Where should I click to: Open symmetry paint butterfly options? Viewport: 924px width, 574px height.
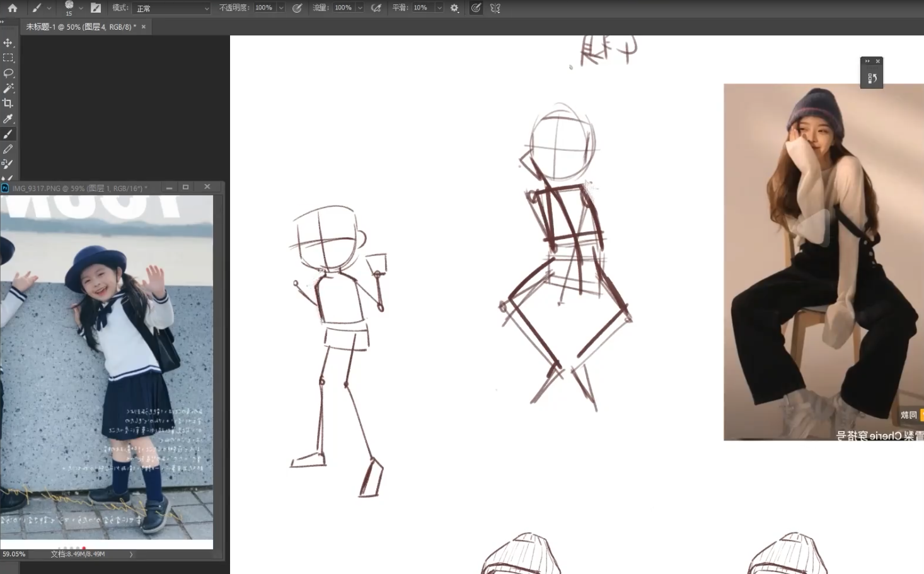pyautogui.click(x=495, y=8)
